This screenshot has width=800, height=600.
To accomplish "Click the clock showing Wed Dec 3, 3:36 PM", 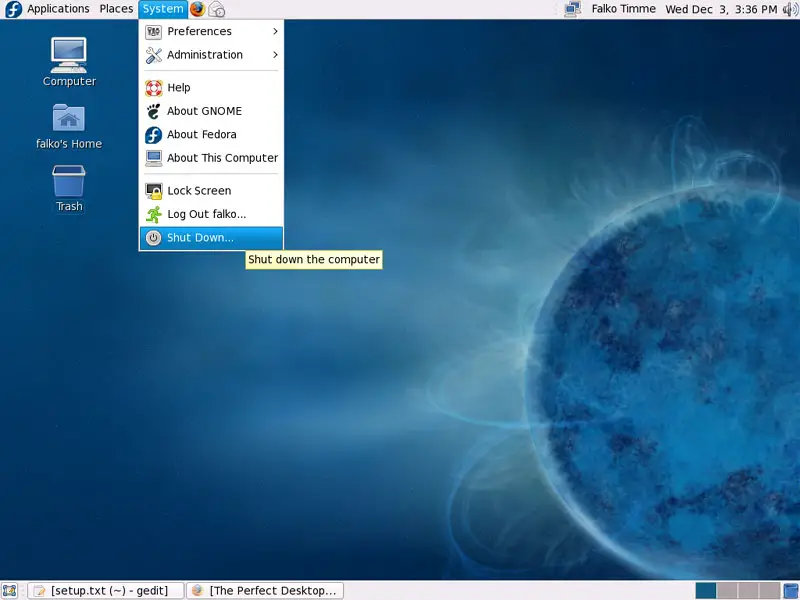I will [x=721, y=9].
